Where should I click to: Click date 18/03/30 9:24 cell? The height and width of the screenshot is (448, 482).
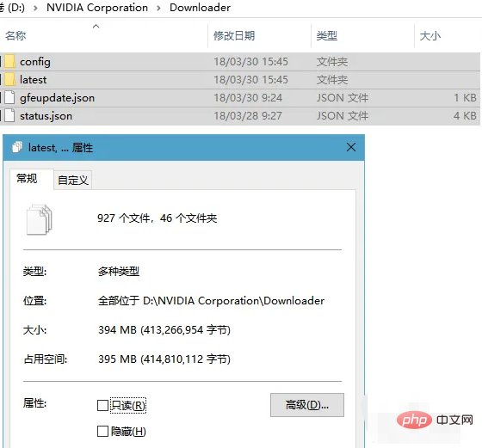[x=248, y=98]
